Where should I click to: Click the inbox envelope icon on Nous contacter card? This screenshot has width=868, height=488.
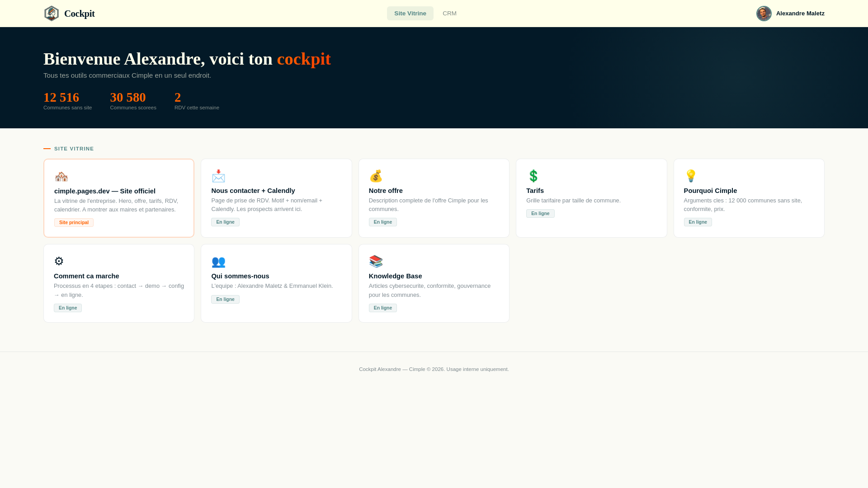(218, 176)
